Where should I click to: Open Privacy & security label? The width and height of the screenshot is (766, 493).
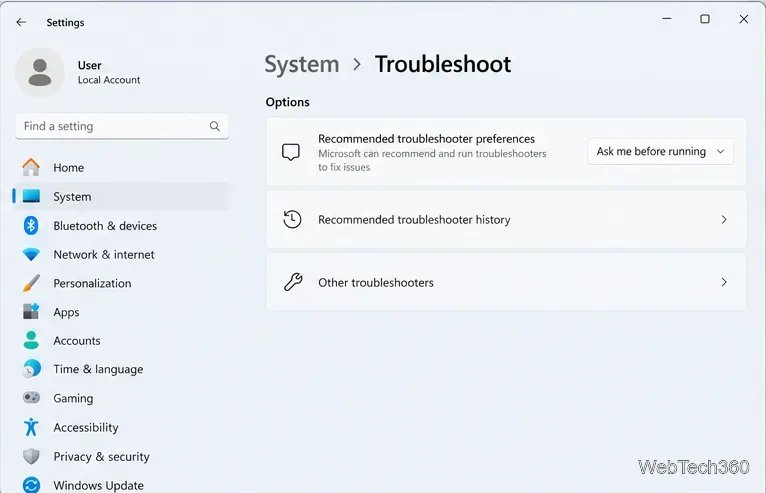(102, 456)
